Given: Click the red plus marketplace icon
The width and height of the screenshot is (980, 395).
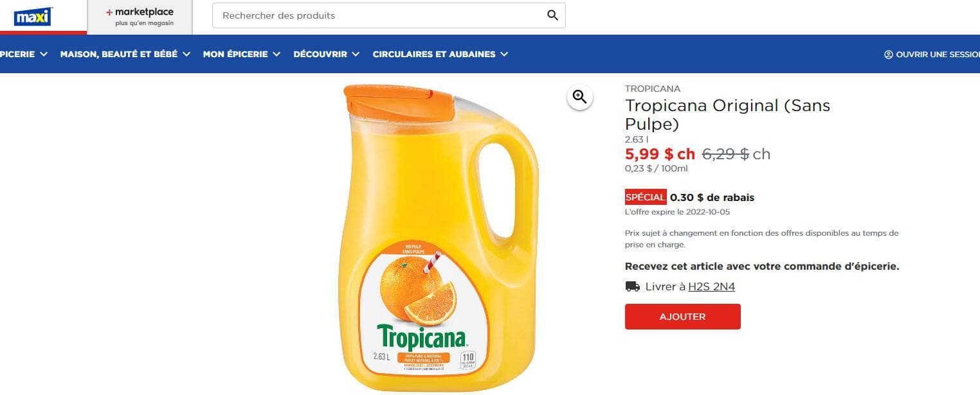Looking at the screenshot, I should 109,12.
